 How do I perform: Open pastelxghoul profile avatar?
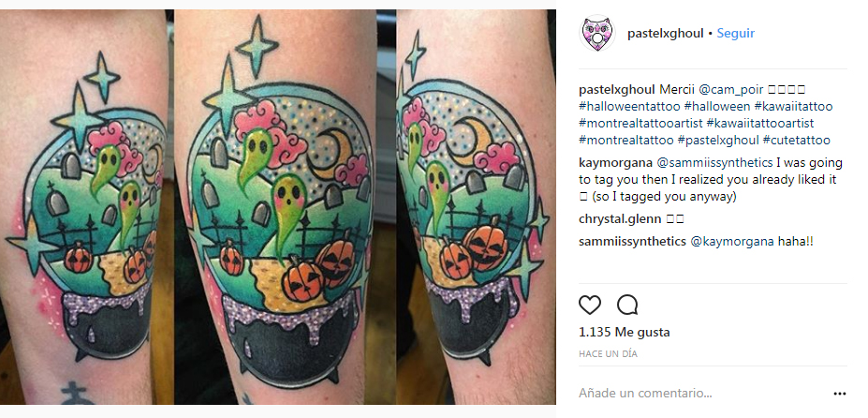coord(596,33)
